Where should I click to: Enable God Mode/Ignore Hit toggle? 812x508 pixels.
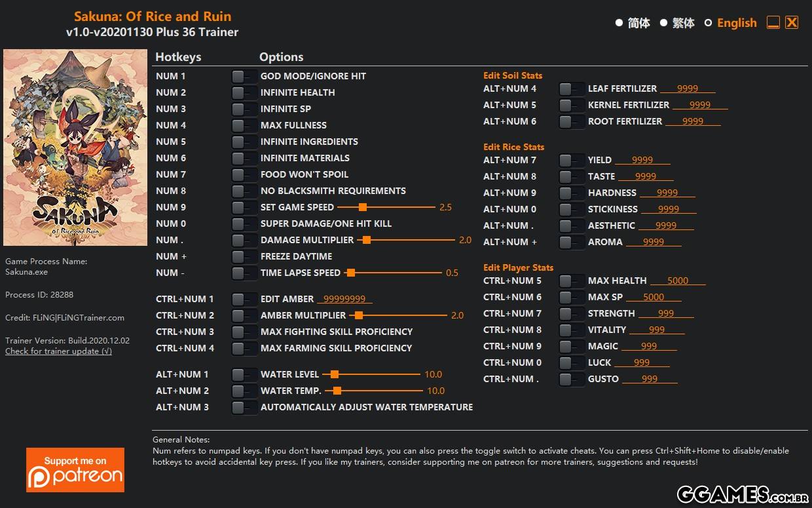(x=244, y=77)
